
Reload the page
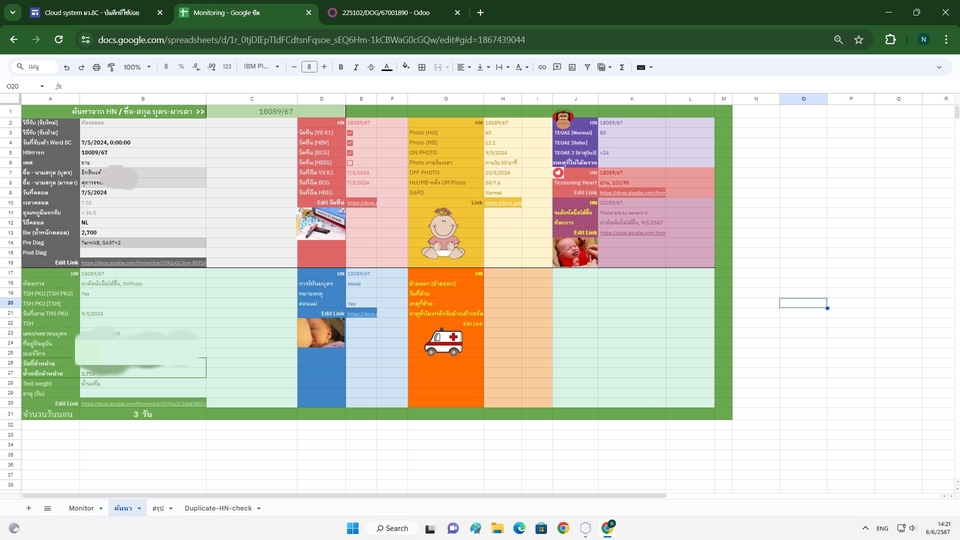click(59, 40)
